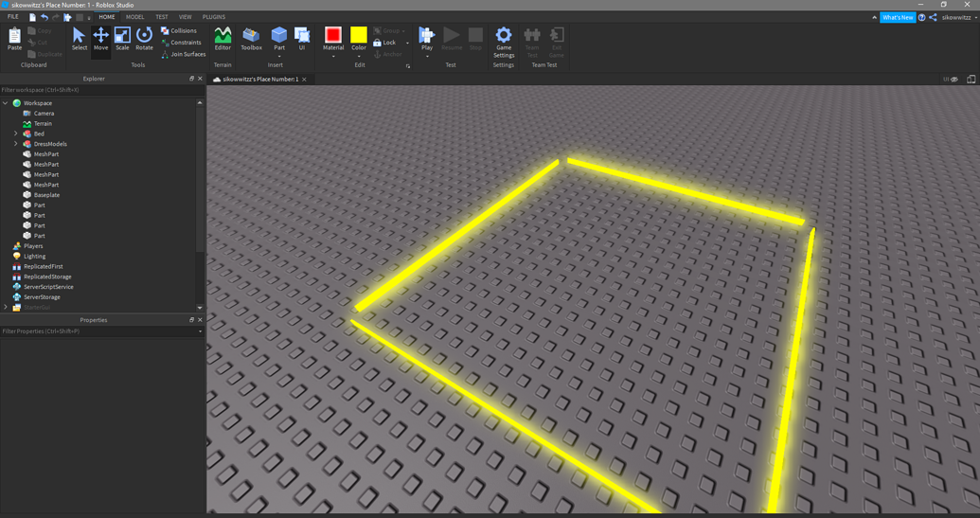Toggle Join Surfaces option
Image resolution: width=980 pixels, height=518 pixels.
click(x=184, y=54)
